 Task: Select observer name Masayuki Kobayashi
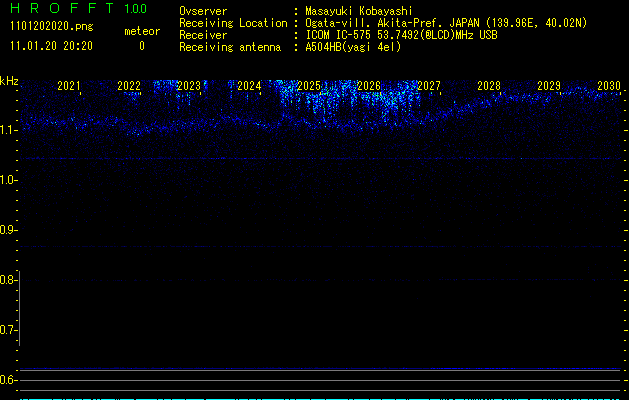click(x=359, y=11)
